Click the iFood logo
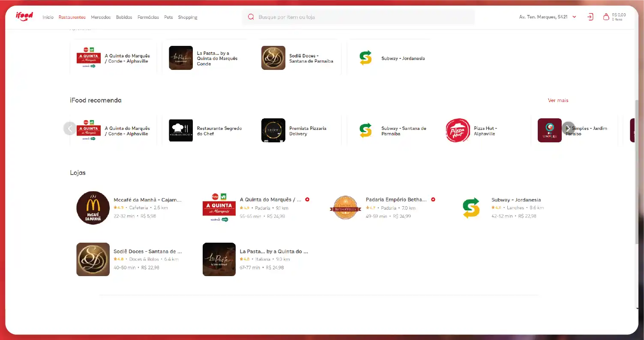The image size is (644, 340). 24,16
